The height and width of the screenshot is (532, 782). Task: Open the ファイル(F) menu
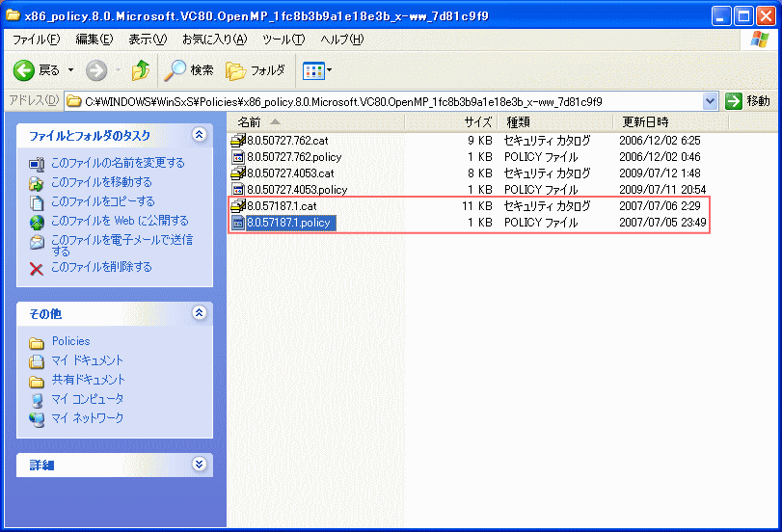(x=36, y=40)
